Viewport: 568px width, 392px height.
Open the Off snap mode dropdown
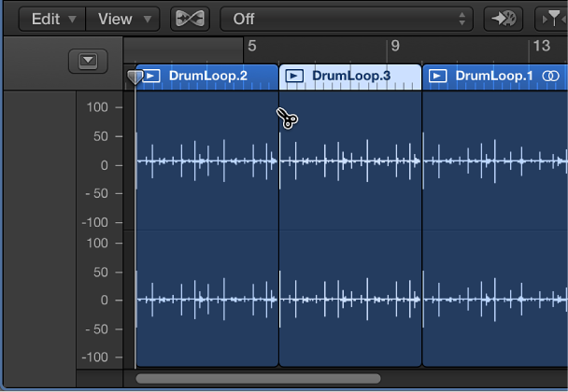pyautogui.click(x=347, y=19)
